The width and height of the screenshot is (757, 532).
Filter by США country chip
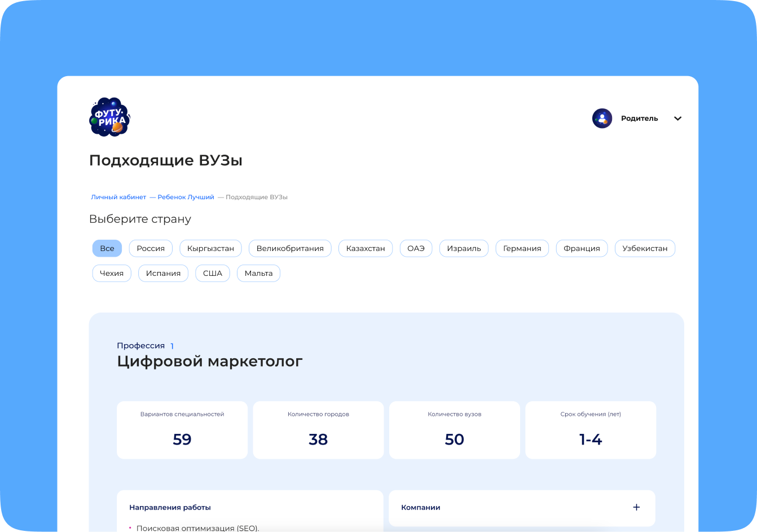[213, 273]
